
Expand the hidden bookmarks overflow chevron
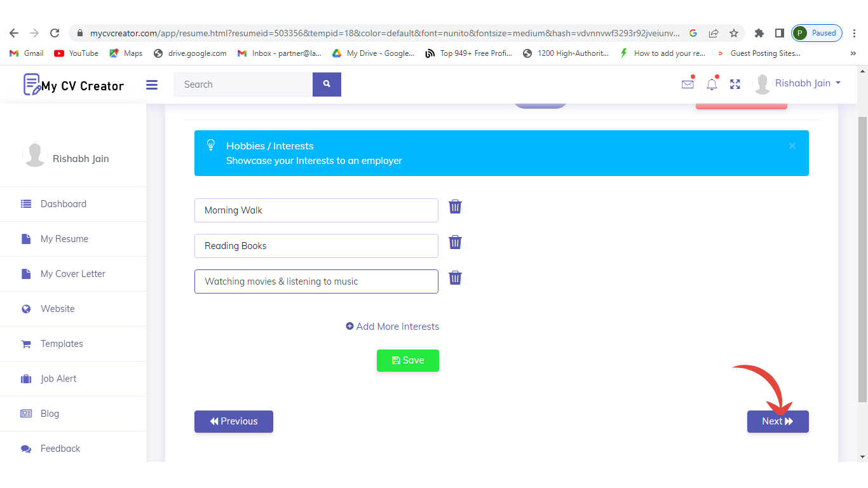pyautogui.click(x=853, y=53)
